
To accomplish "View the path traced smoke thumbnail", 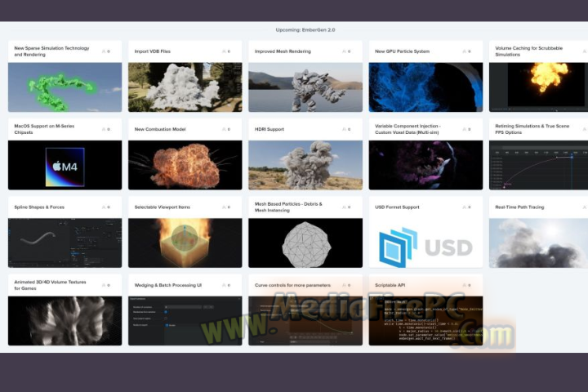I will coord(538,243).
